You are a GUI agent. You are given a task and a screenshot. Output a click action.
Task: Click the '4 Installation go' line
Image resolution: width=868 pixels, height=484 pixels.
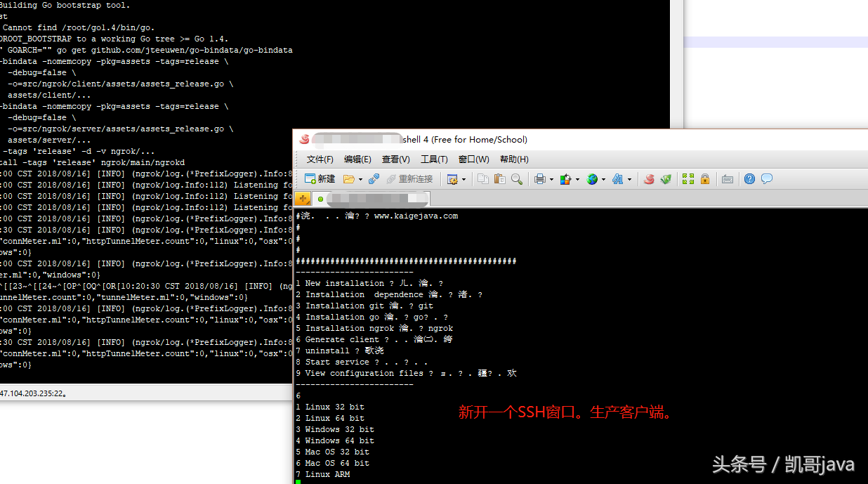click(371, 318)
